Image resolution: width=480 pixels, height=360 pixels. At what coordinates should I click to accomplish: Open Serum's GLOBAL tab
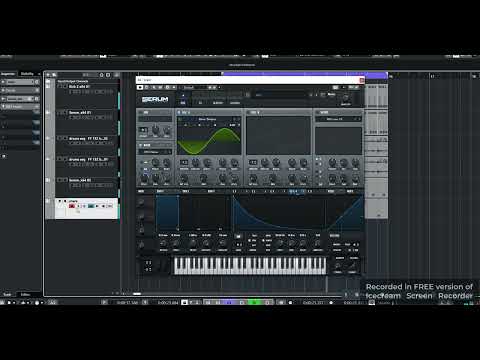(235, 103)
